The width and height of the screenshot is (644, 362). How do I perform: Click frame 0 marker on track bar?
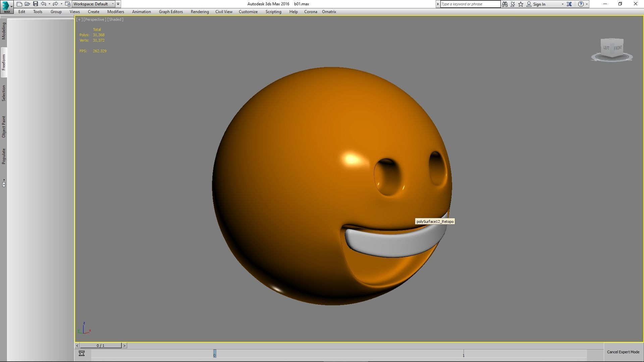tap(215, 354)
